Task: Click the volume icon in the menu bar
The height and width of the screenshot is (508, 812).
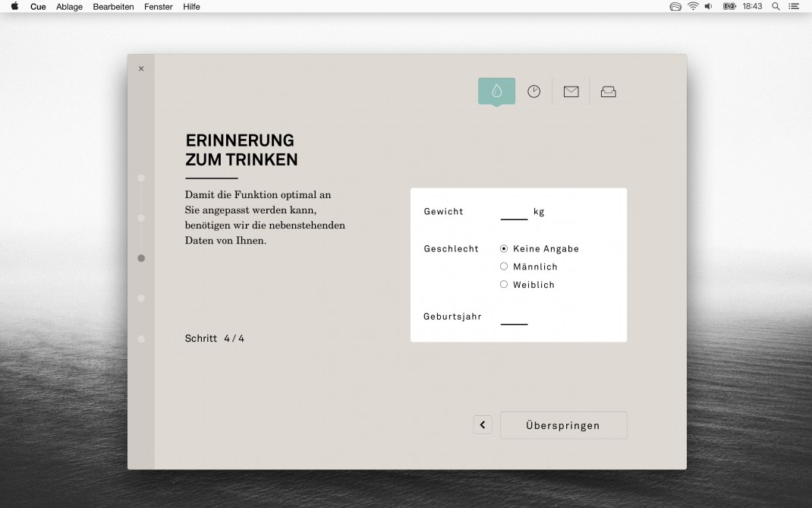Action: (709, 6)
